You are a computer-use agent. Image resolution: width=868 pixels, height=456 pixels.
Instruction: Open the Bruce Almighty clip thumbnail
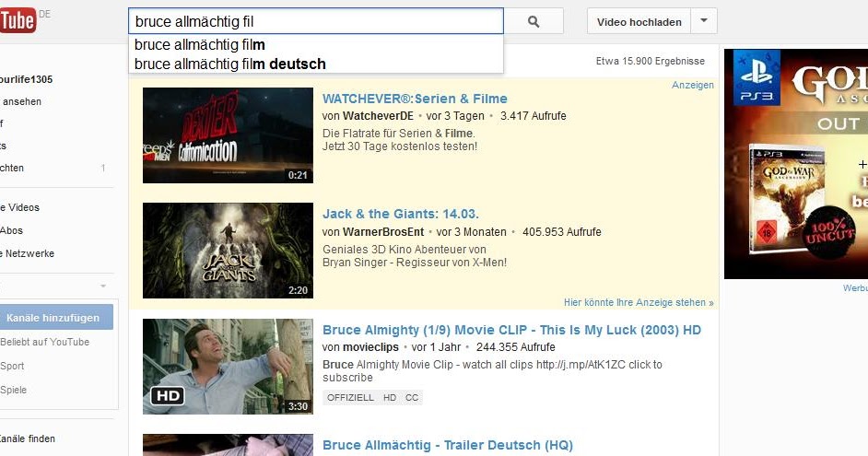tap(229, 367)
